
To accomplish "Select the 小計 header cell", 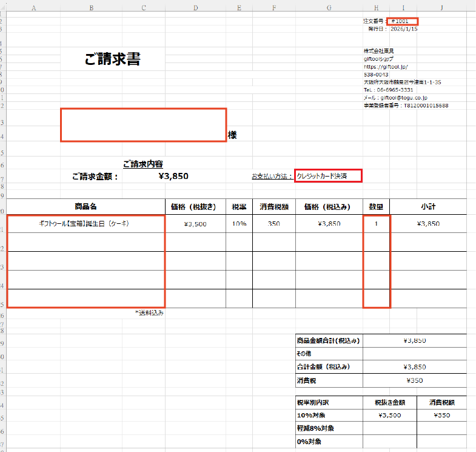I will 428,206.
